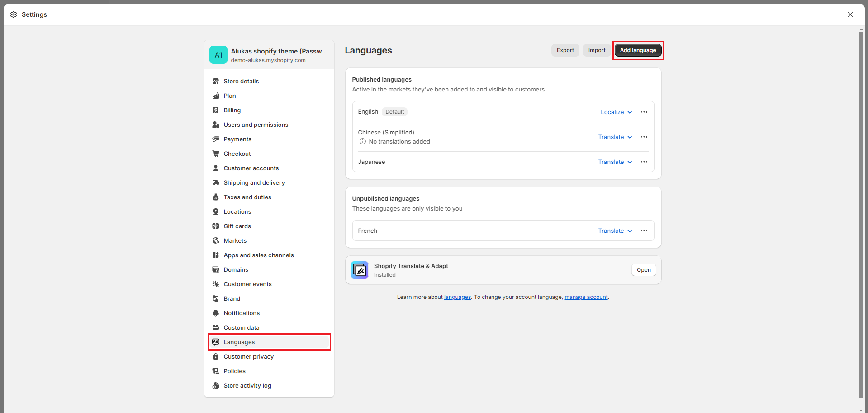Image resolution: width=868 pixels, height=413 pixels.
Task: Open the Payments settings section
Action: pyautogui.click(x=237, y=139)
